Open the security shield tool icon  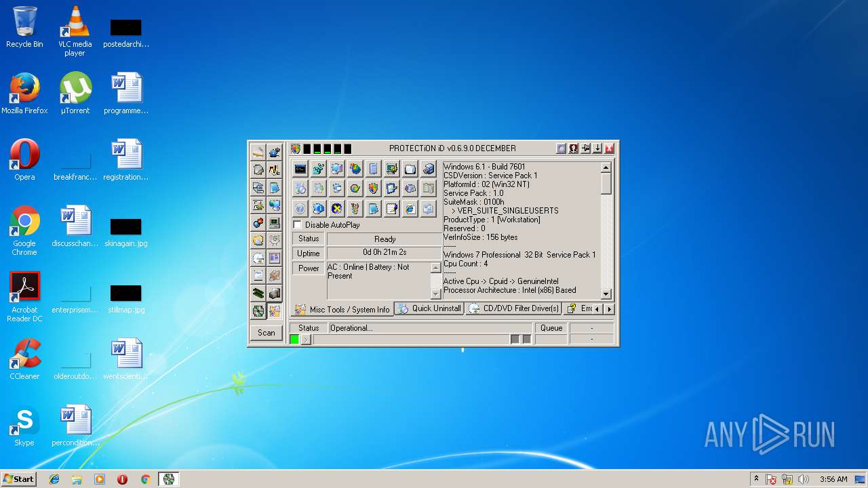(373, 188)
